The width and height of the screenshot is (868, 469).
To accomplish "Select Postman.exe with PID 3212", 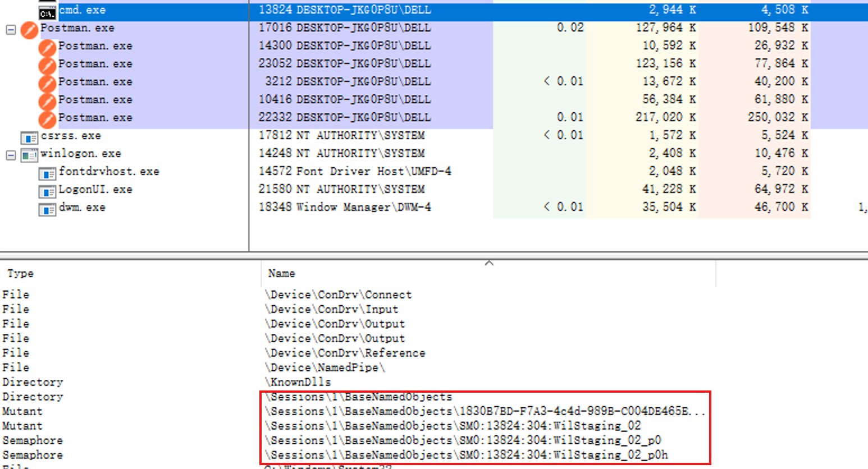I will [95, 81].
